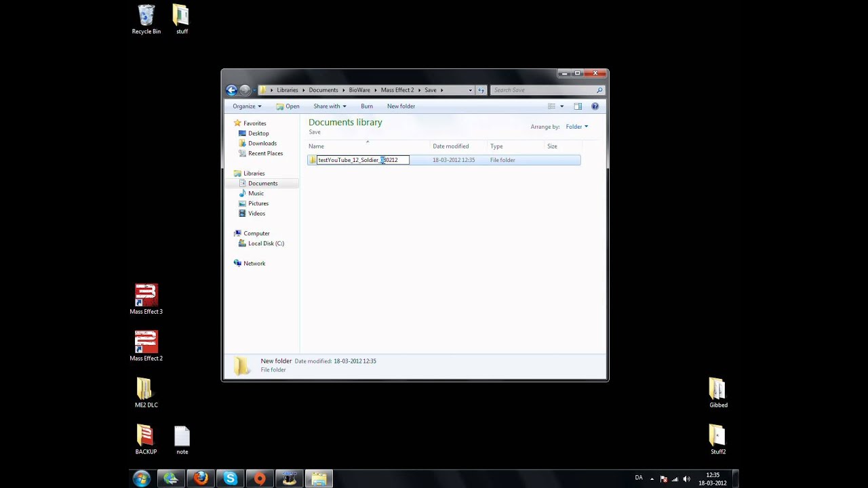The image size is (868, 488).
Task: Open recent pages dropdown beside Forward
Action: click(255, 90)
